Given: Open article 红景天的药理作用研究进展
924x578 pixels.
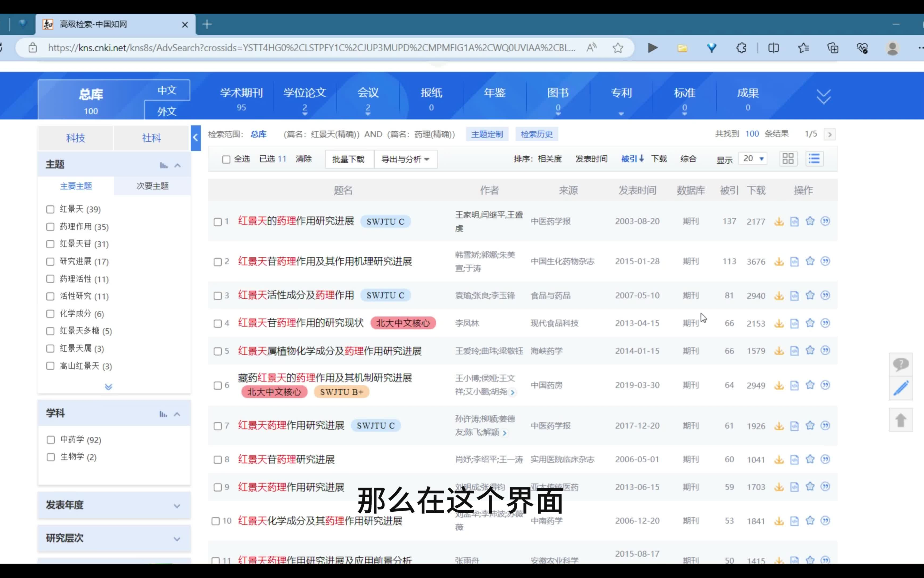Looking at the screenshot, I should click(296, 221).
